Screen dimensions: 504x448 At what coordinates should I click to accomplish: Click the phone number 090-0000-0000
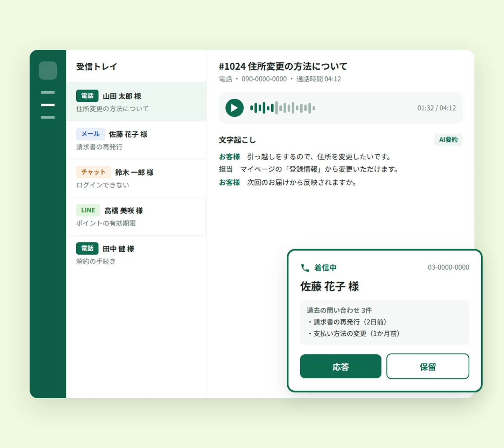(264, 79)
